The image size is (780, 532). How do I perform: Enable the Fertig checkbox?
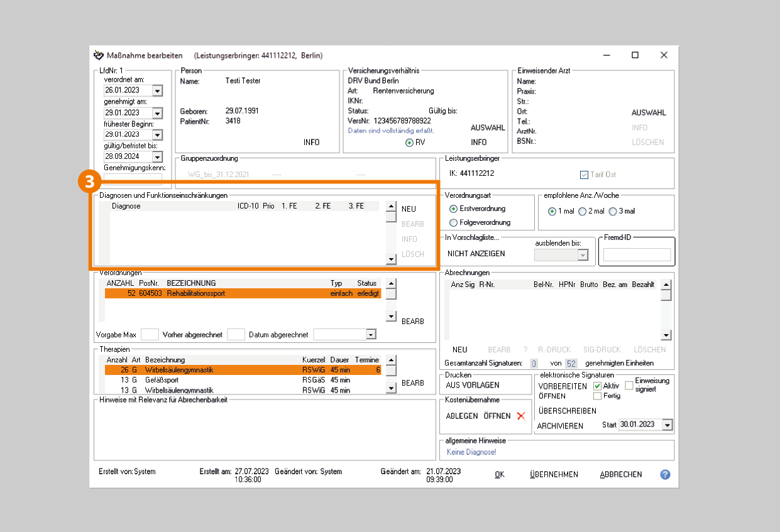[597, 396]
